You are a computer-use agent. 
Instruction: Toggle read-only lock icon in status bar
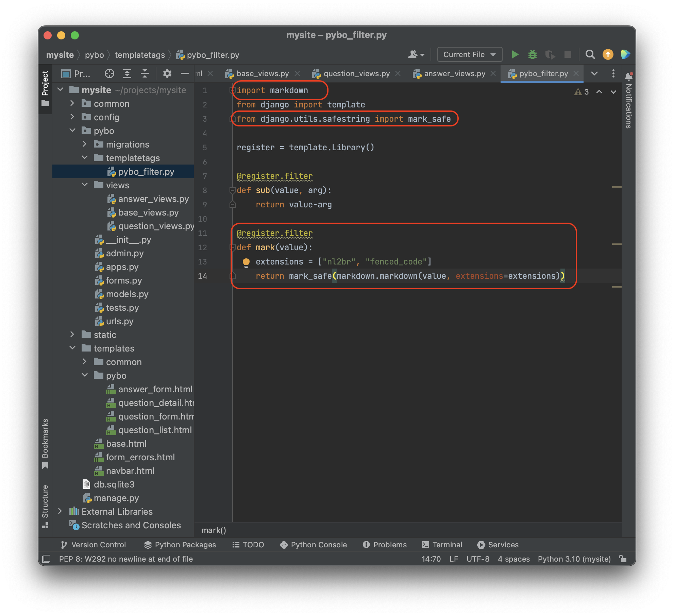click(623, 559)
